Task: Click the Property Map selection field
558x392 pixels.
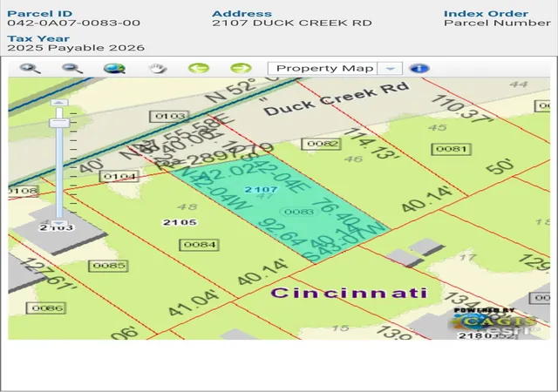Action: [323, 68]
